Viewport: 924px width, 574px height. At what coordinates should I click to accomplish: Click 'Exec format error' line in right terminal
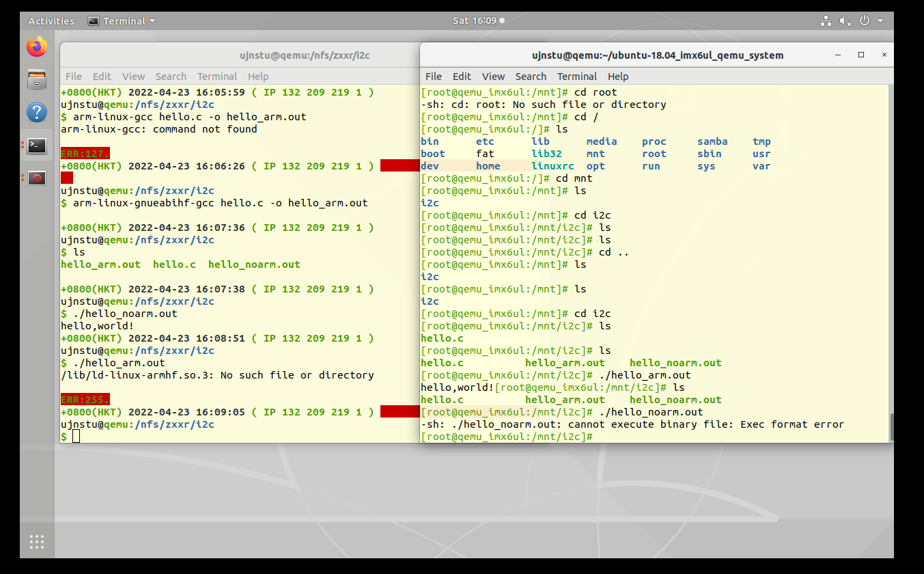point(632,424)
